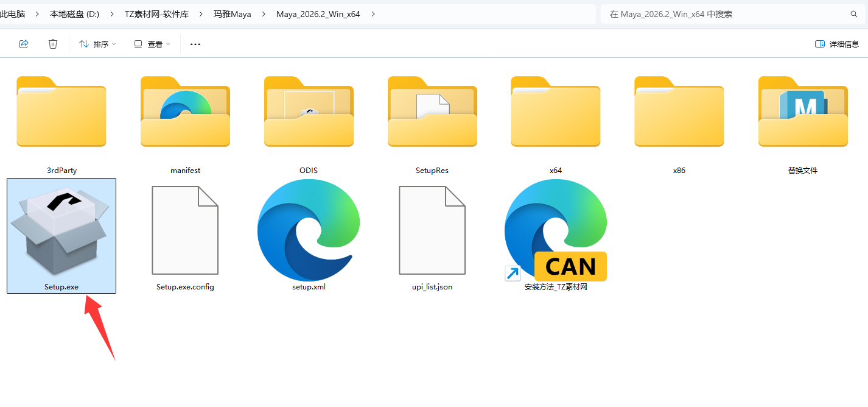Expand chevron after 玛雅Maya
Image resolution: width=868 pixels, height=407 pixels.
[x=262, y=13]
